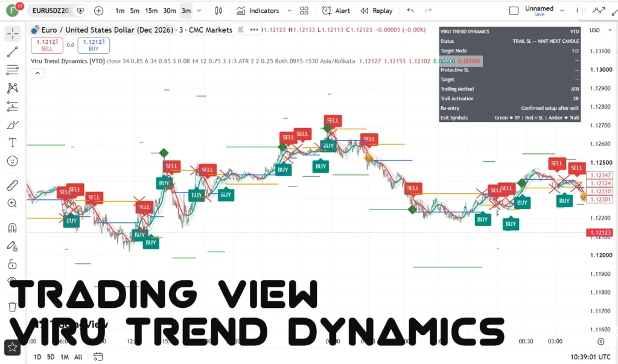Screen dimensions: 618x364
Task: Expand the favorite indicators dropdown chevron
Action: [x=289, y=11]
